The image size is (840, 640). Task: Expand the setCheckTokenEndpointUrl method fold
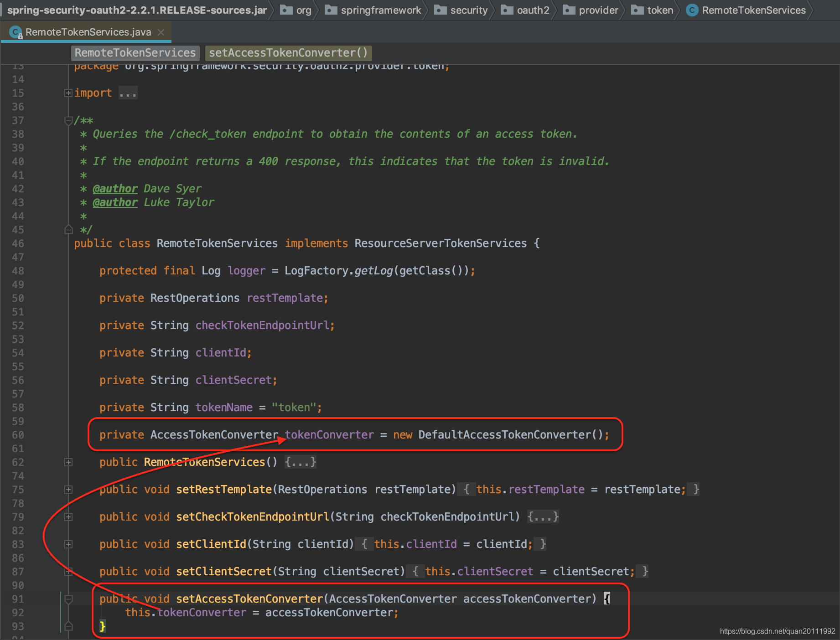68,517
